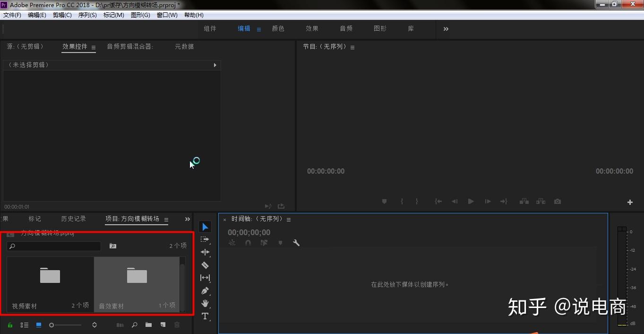Expand hidden workspaces overflow chevron
The width and height of the screenshot is (644, 334).
pyautogui.click(x=446, y=29)
